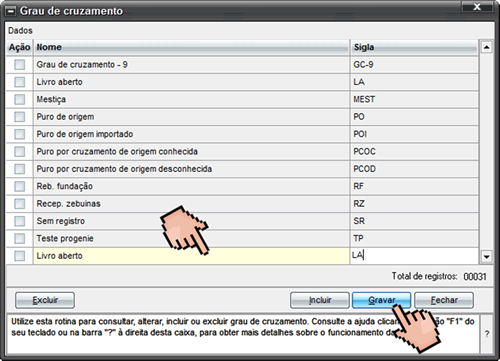
Task: Click the Excluir button
Action: (45, 300)
